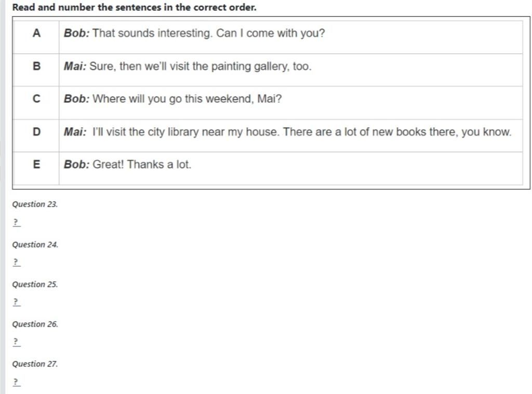This screenshot has width=532, height=394.
Task: Click the answer blank under Question 26
Action: coord(16,342)
